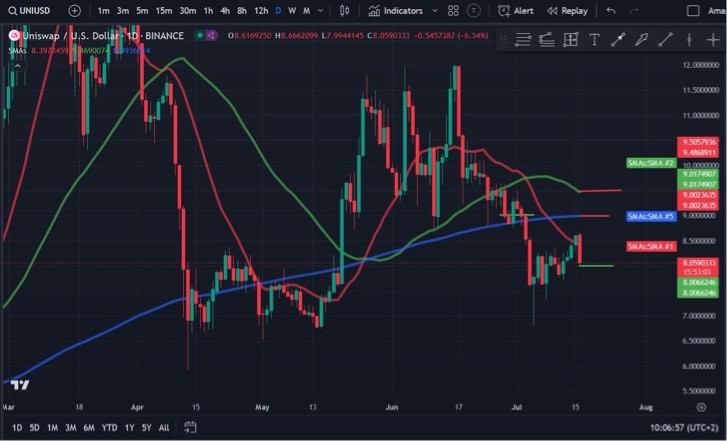
Task: Choose the daily D timeframe
Action: 278,11
